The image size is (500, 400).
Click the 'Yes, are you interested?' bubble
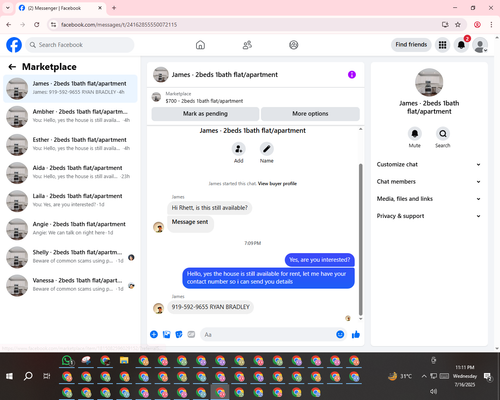tap(320, 260)
